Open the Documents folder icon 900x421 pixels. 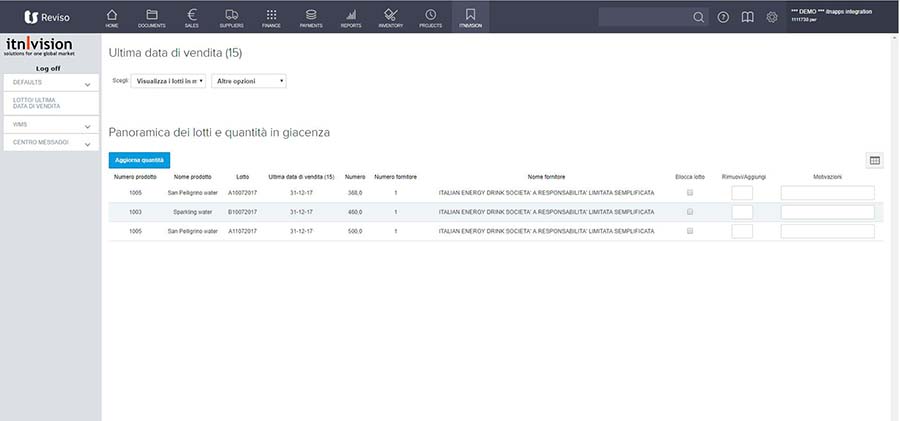tap(151, 17)
